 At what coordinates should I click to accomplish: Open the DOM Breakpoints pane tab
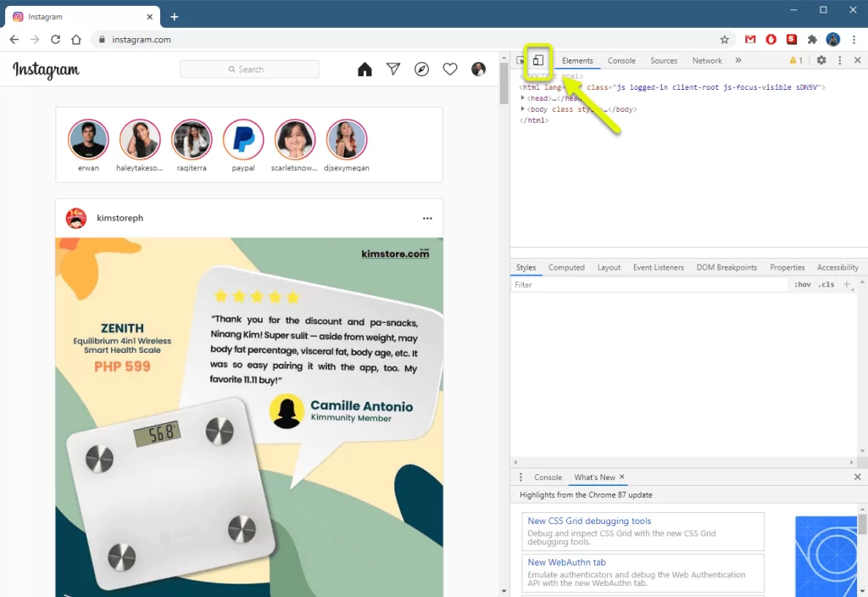click(726, 267)
